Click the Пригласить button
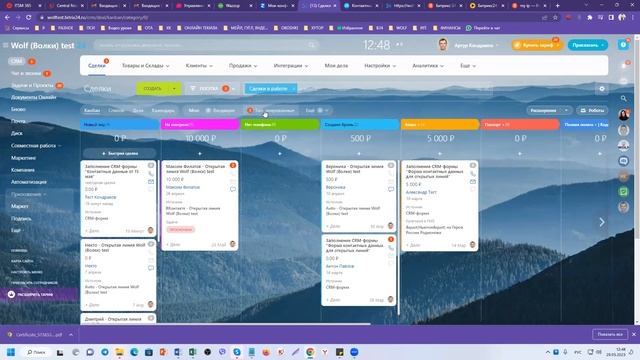The height and width of the screenshot is (360, 640). (587, 45)
